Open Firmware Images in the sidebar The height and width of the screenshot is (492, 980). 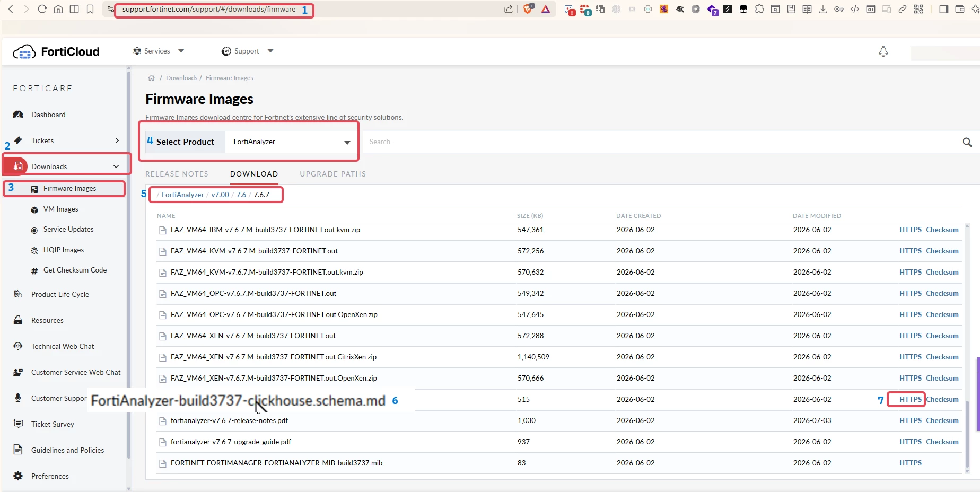[69, 188]
